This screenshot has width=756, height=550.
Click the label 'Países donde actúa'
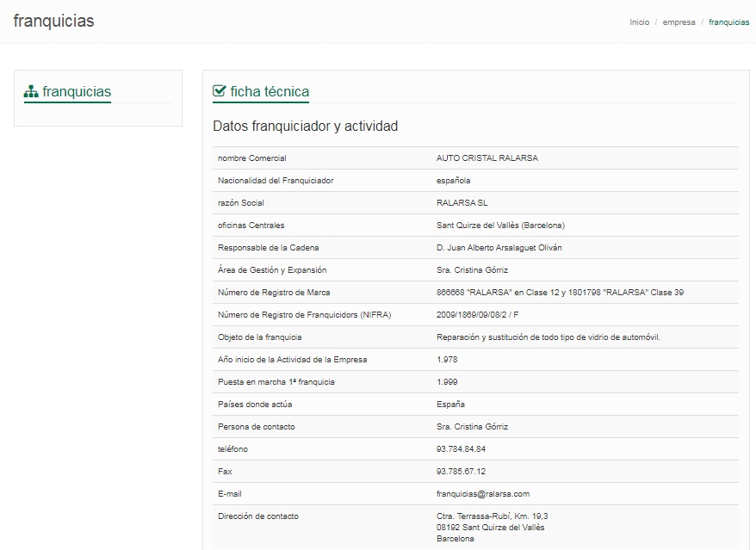[x=255, y=405]
